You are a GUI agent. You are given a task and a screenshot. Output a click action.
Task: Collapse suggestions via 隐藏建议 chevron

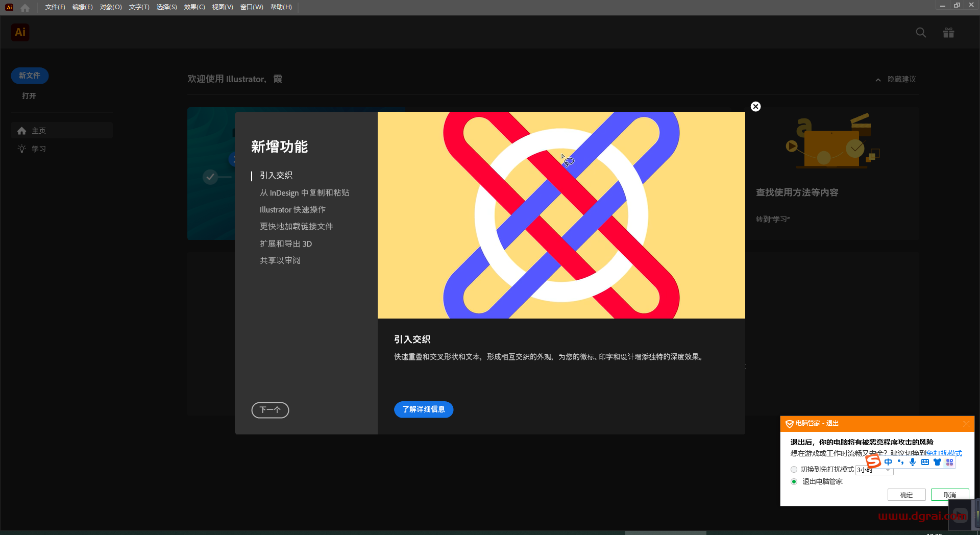(878, 80)
